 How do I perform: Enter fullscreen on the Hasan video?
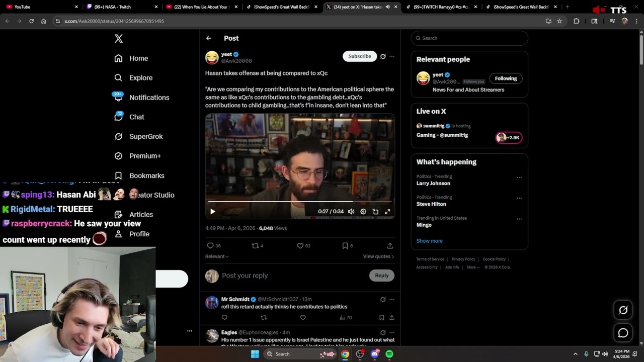pyautogui.click(x=387, y=212)
